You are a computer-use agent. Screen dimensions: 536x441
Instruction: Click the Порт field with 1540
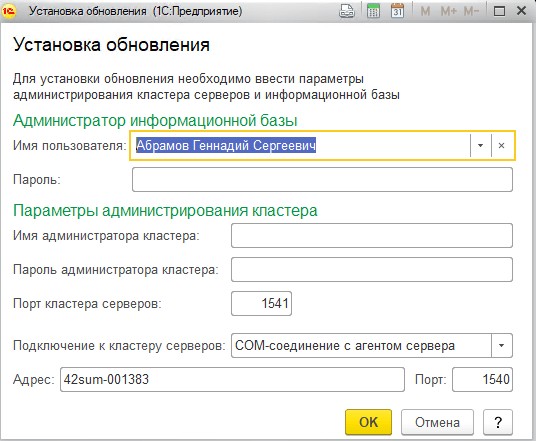[x=482, y=379]
